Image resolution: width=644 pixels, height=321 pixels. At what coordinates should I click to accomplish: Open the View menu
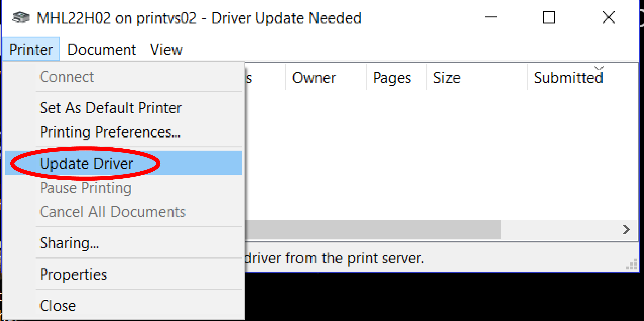pyautogui.click(x=166, y=49)
